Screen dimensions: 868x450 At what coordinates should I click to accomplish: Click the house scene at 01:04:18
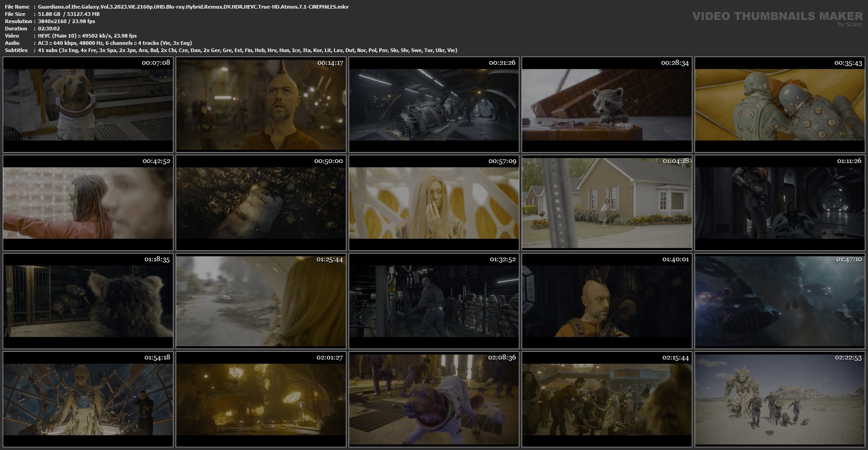coord(607,203)
